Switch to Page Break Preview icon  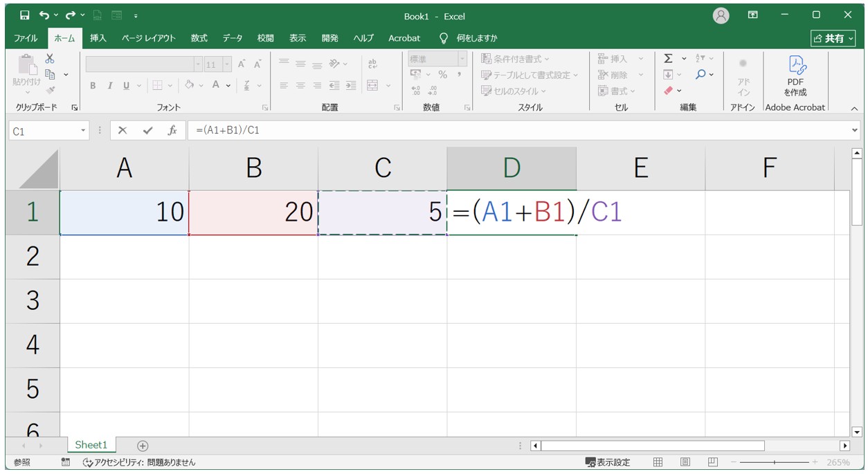click(x=712, y=462)
